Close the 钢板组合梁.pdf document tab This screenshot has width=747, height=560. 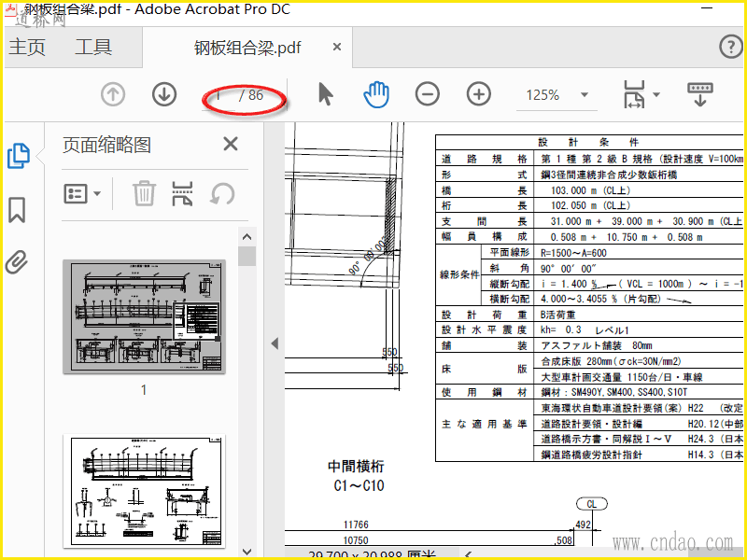337,48
